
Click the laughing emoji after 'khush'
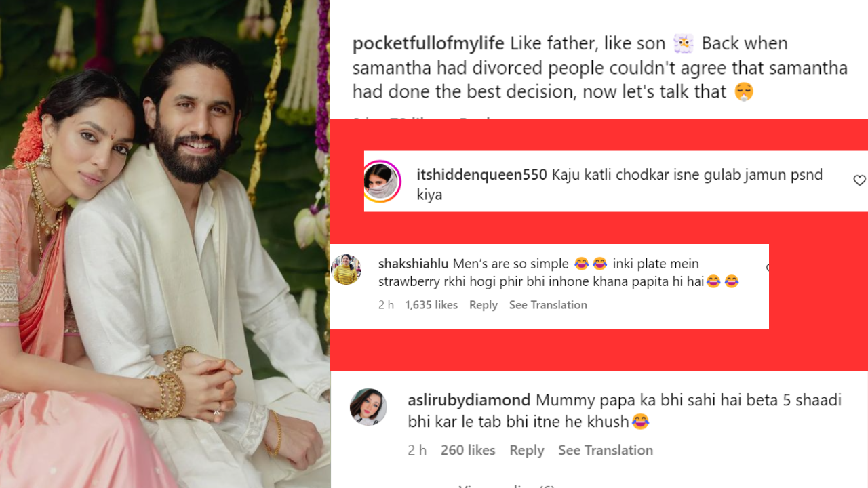pos(640,422)
